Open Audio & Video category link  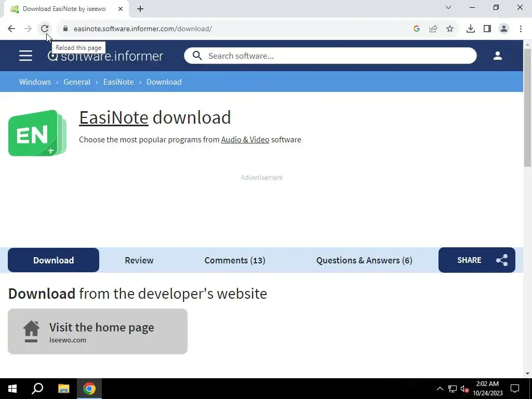click(245, 139)
